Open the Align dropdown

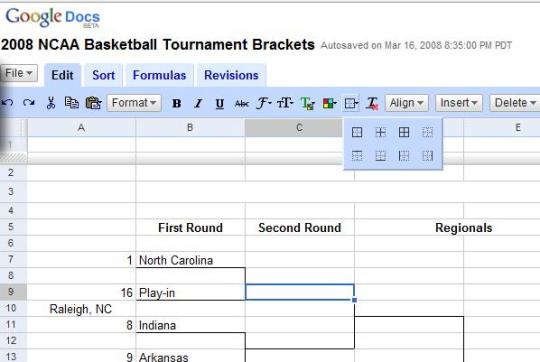pyautogui.click(x=407, y=103)
